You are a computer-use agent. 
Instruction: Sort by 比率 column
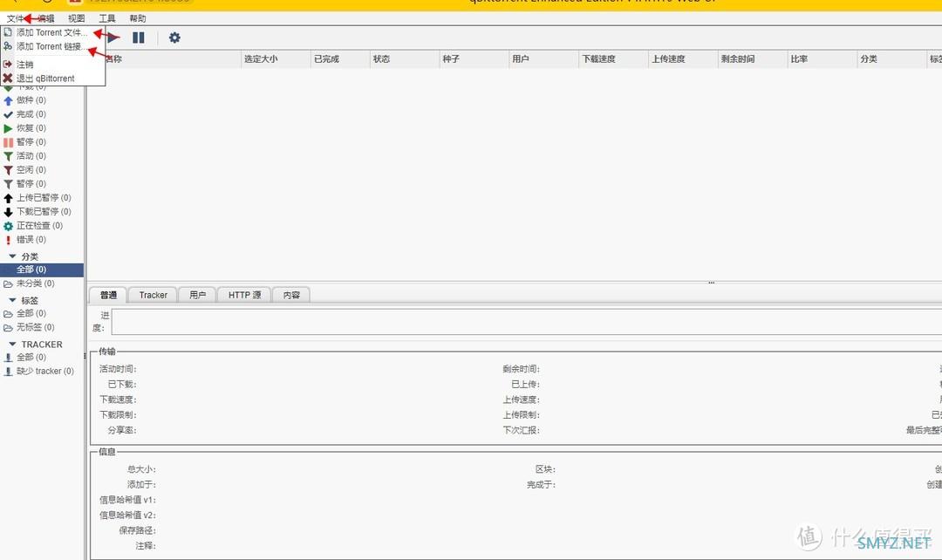[x=823, y=59]
